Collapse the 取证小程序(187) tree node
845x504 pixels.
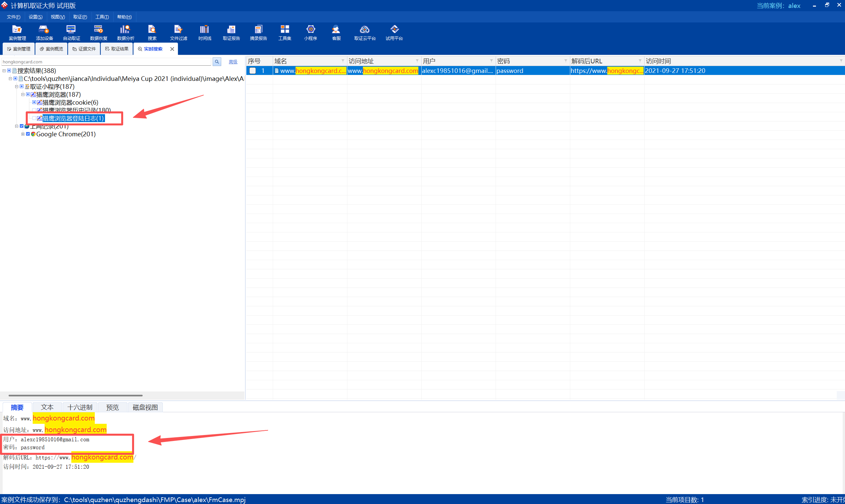pos(17,86)
